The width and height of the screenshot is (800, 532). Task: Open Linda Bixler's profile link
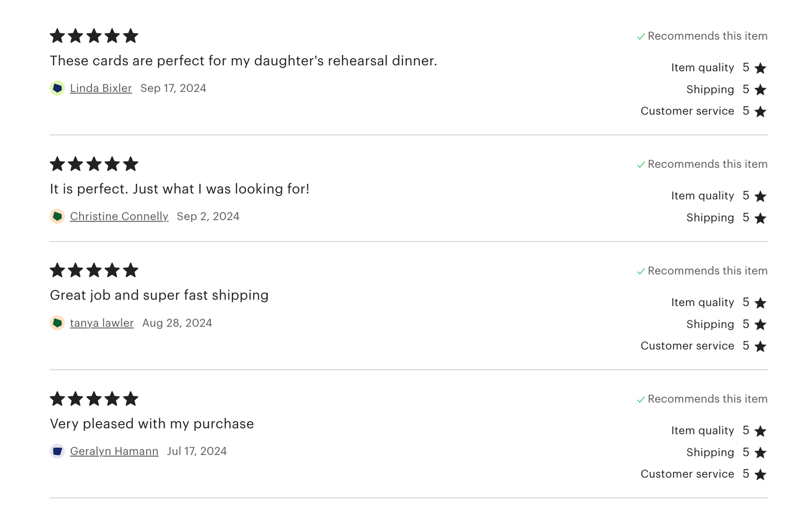tap(101, 88)
